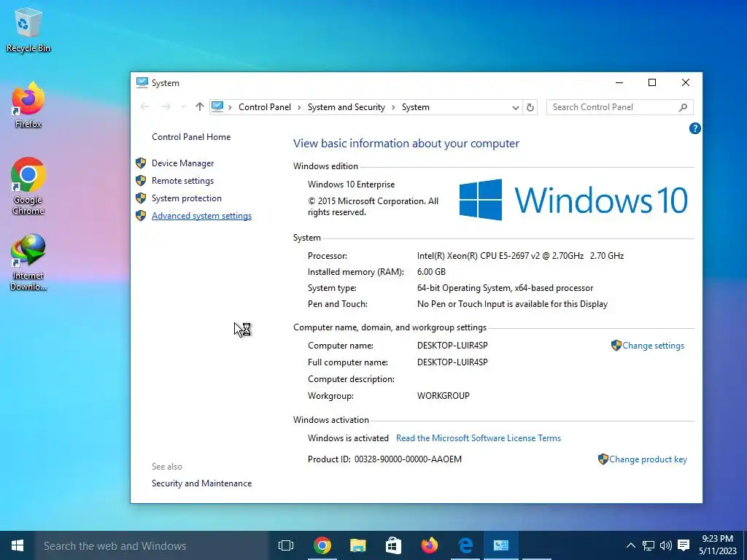Screen dimensions: 747x560
Task: Click Change product key link
Action: 648,459
